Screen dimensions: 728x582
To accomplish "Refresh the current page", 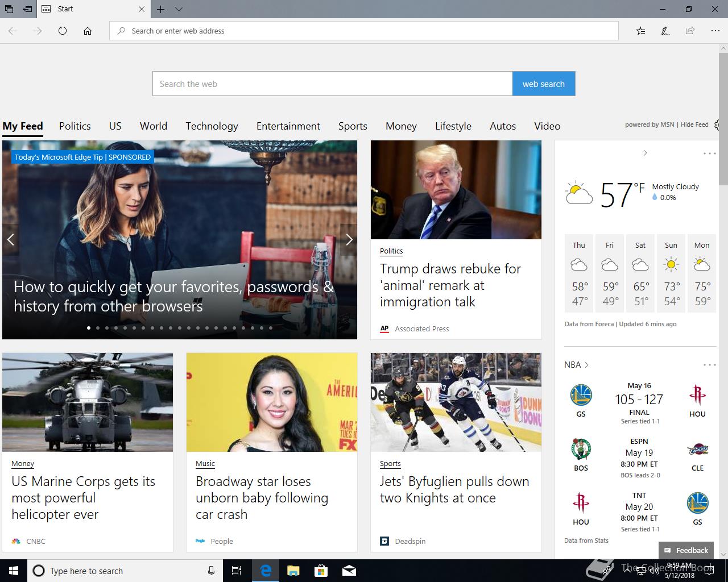I will coord(63,31).
